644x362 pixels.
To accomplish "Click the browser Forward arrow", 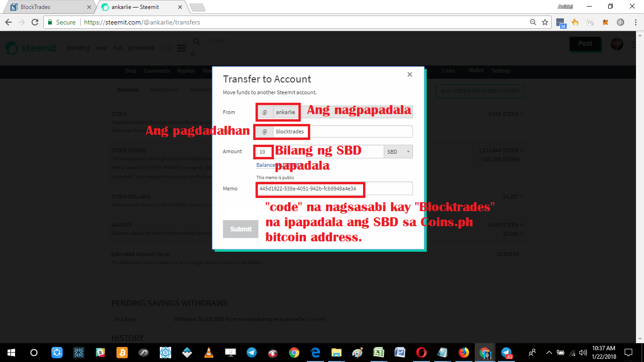I will point(22,22).
